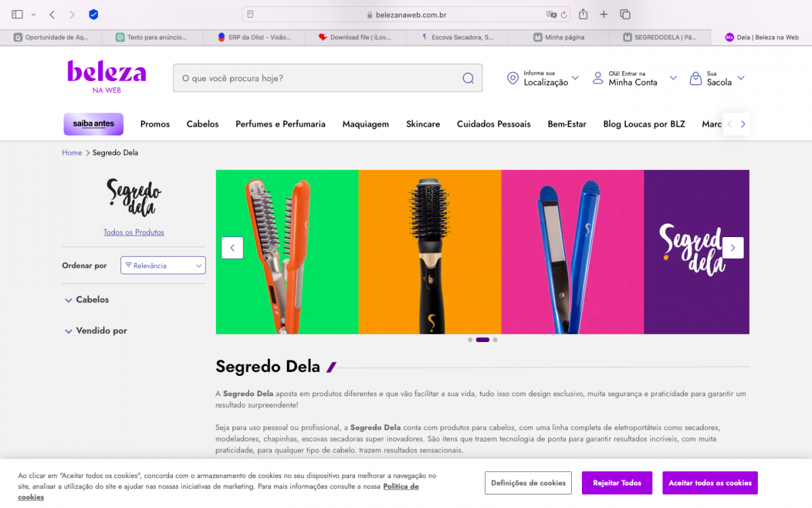812x508 pixels.
Task: Click the reader view icon in the address bar
Action: [x=251, y=14]
